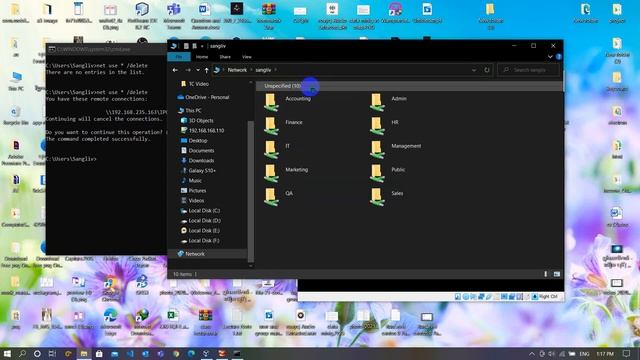
Task: Open the Finance shared folder
Action: pyautogui.click(x=283, y=126)
